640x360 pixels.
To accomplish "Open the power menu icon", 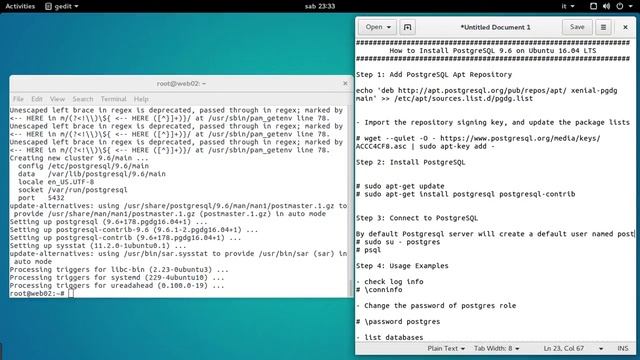I will [620, 6].
